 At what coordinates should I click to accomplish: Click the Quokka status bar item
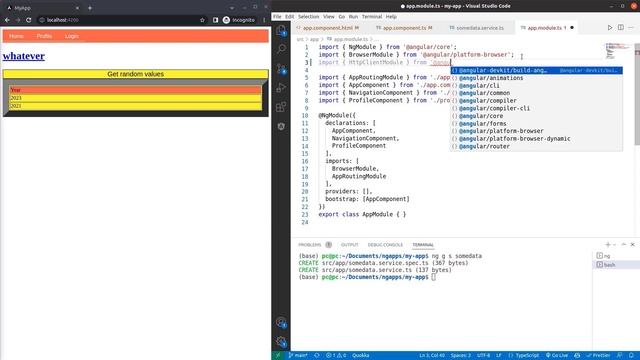point(360,355)
